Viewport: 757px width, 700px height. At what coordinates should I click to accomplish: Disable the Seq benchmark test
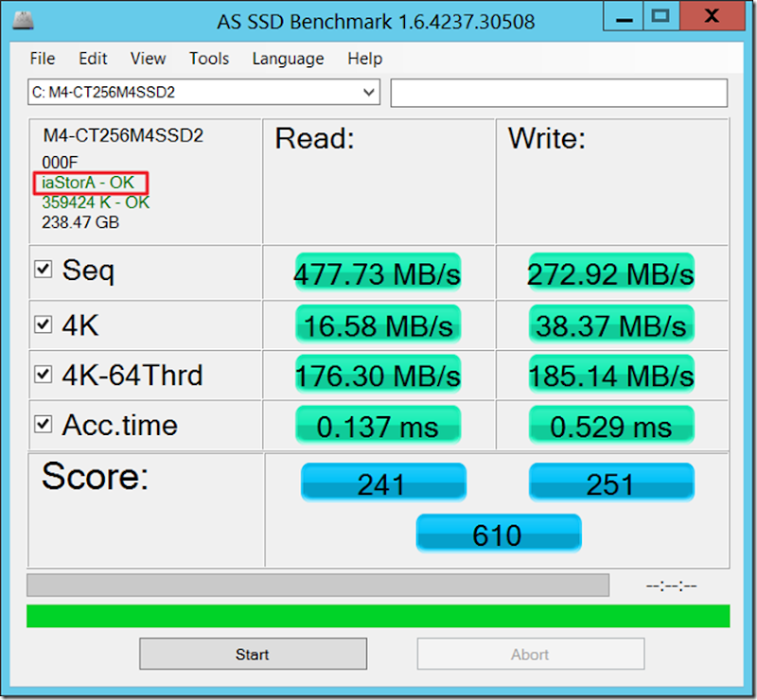tap(43, 269)
